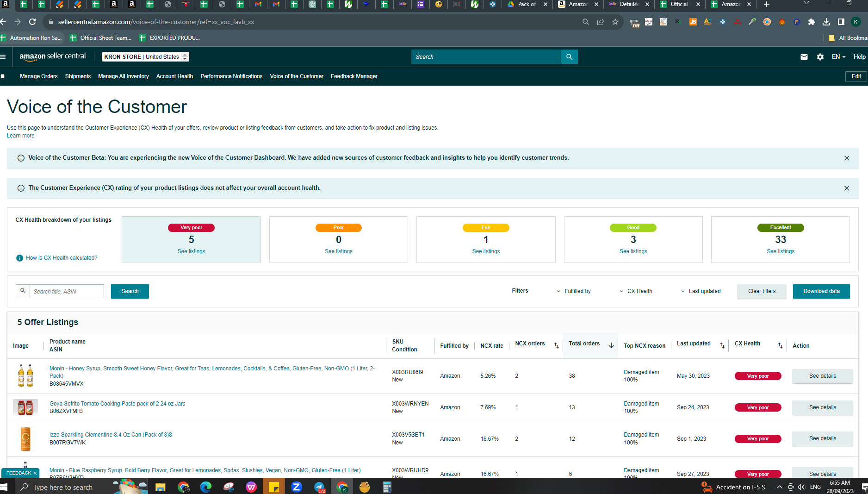Reload the browser page
The image size is (868, 494).
pos(32,22)
